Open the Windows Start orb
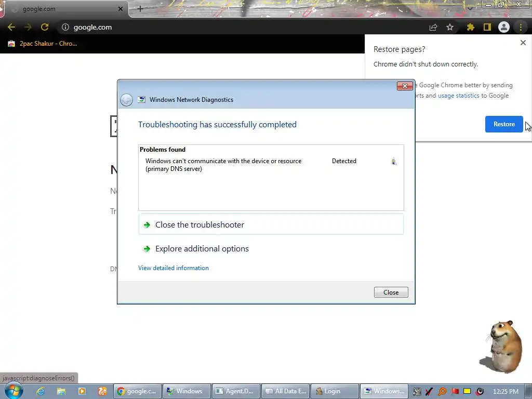 14,391
